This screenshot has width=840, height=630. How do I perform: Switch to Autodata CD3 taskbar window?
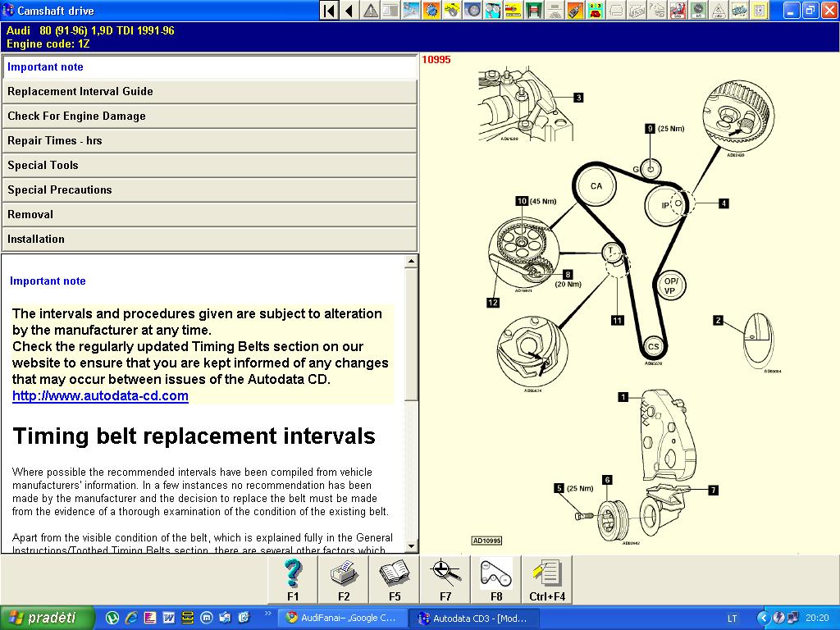pyautogui.click(x=474, y=619)
